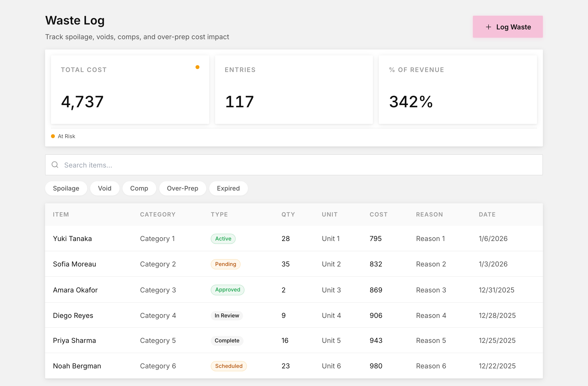Select the Over-Prep filter chip
This screenshot has height=386, width=588.
pos(183,188)
